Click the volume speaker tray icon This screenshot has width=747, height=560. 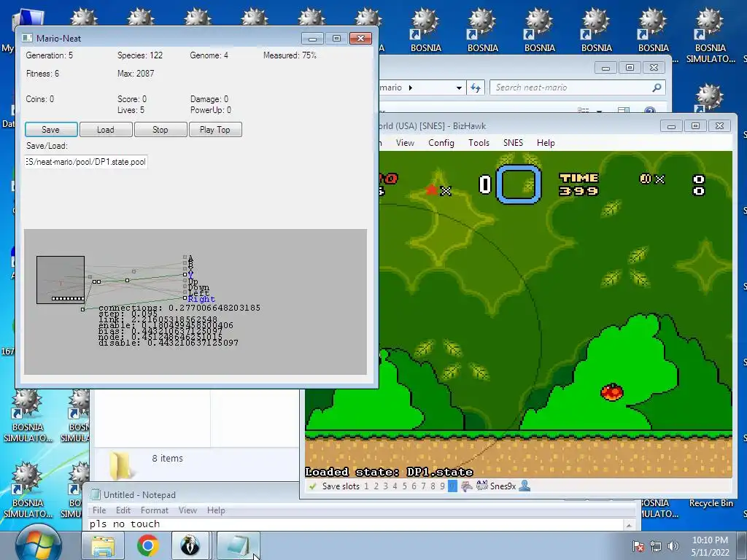click(673, 546)
